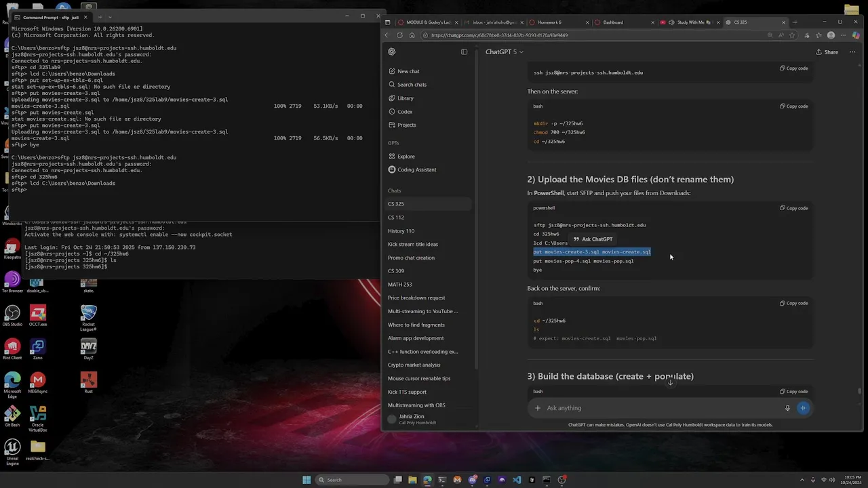This screenshot has width=868, height=488.
Task: Add this page to browser favorites
Action: (792, 35)
